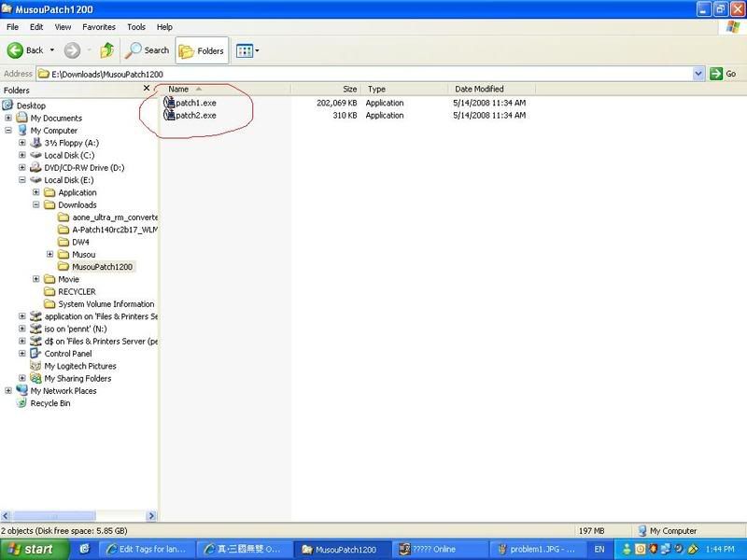
Task: Expand the Musou folder tree node
Action: [49, 254]
